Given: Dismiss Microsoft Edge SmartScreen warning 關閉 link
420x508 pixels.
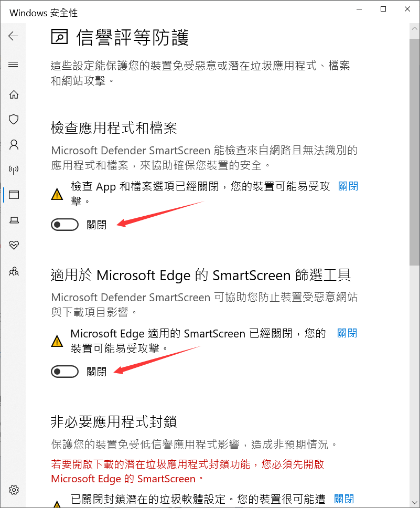Looking at the screenshot, I should pyautogui.click(x=347, y=333).
